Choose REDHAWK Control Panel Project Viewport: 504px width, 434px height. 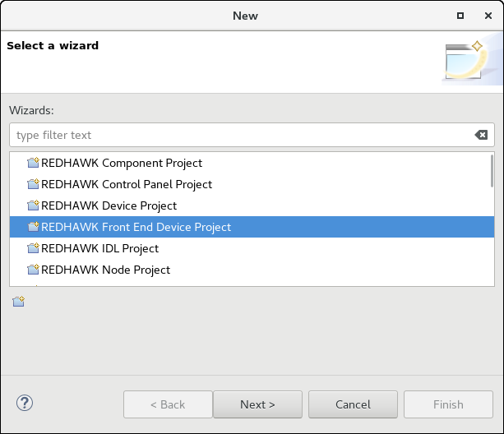[x=127, y=184]
